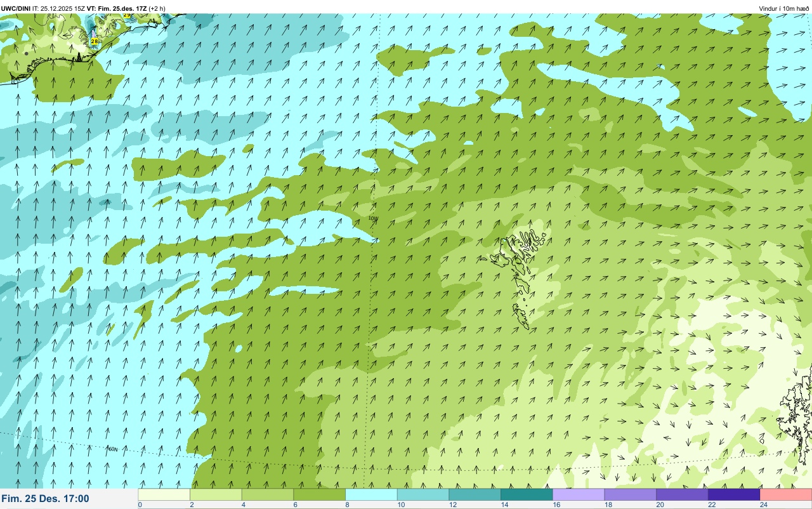
Task: Click the 'VT: Fim. 25.des. 17Z' header text
Action: pos(117,9)
